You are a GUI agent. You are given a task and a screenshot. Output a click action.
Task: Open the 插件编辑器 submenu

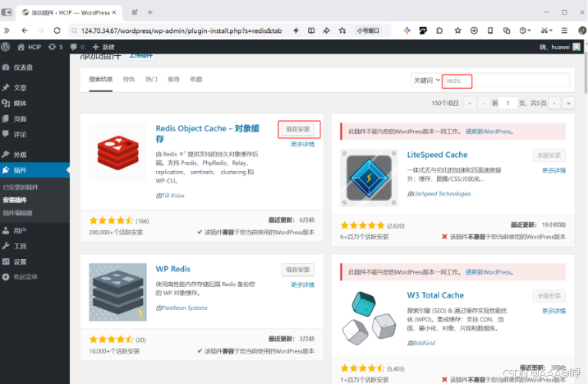point(17,213)
